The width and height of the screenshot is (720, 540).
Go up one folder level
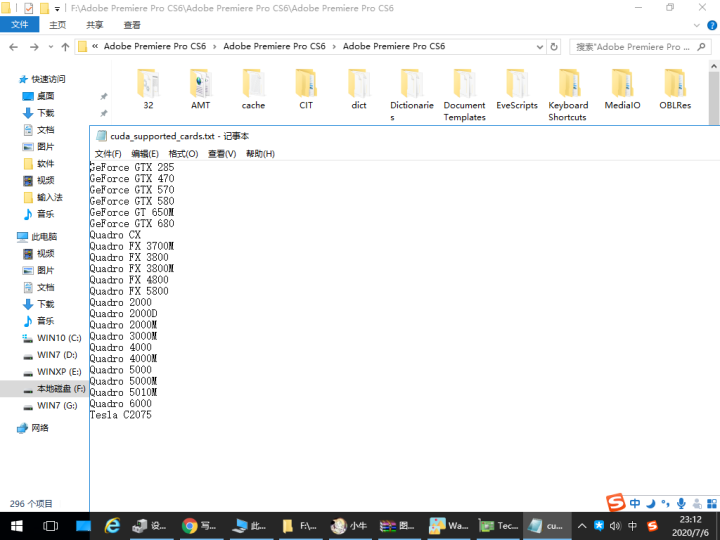click(65, 47)
